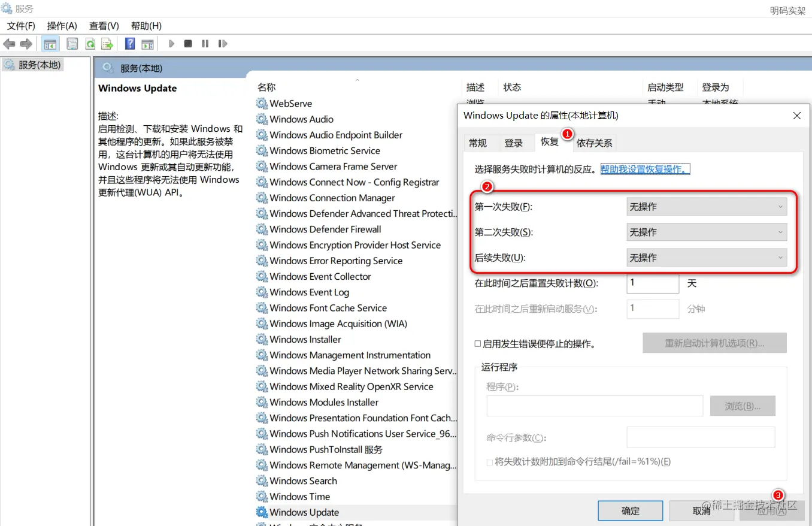Image resolution: width=812 pixels, height=526 pixels.
Task: Sort by the 启动类型 column header
Action: [x=665, y=87]
